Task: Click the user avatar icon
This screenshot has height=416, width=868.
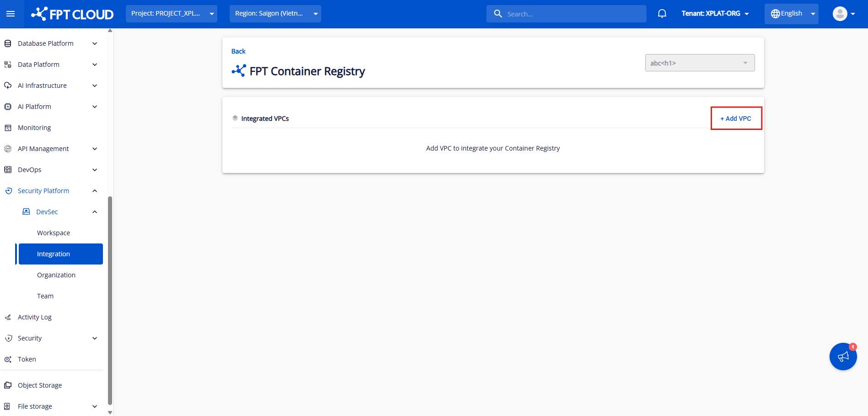Action: (x=840, y=14)
